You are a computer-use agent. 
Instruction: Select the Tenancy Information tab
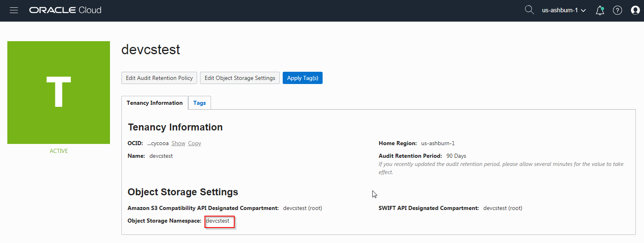[155, 103]
